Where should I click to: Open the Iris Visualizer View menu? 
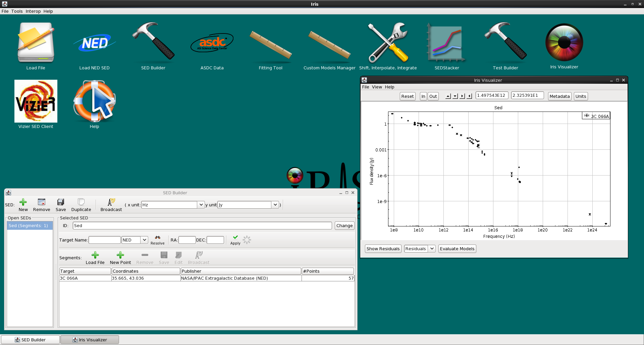377,87
